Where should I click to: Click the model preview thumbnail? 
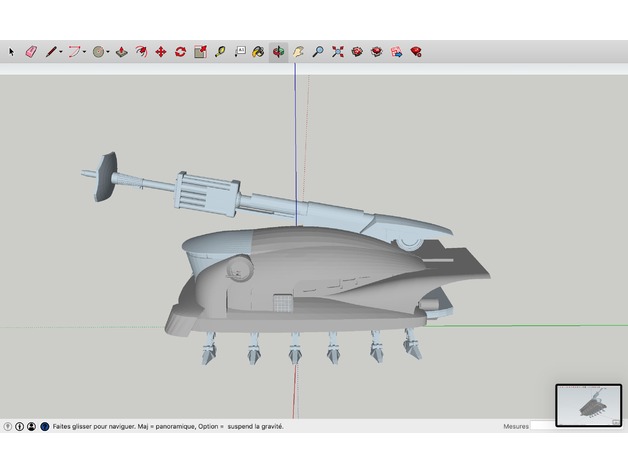[588, 405]
